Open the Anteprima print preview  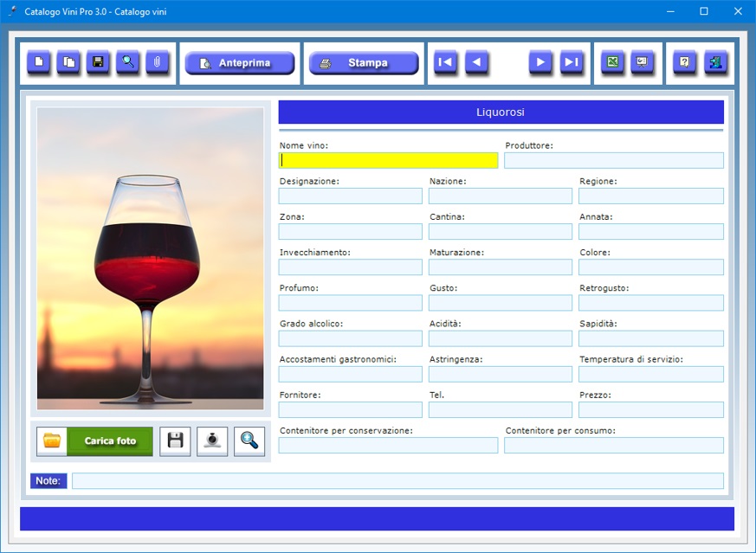click(240, 63)
